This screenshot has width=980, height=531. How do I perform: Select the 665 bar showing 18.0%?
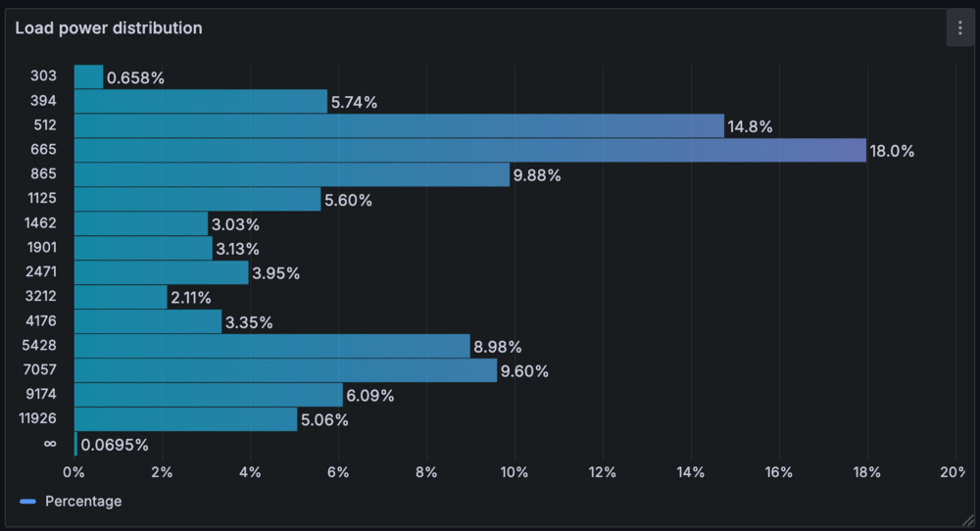469,150
